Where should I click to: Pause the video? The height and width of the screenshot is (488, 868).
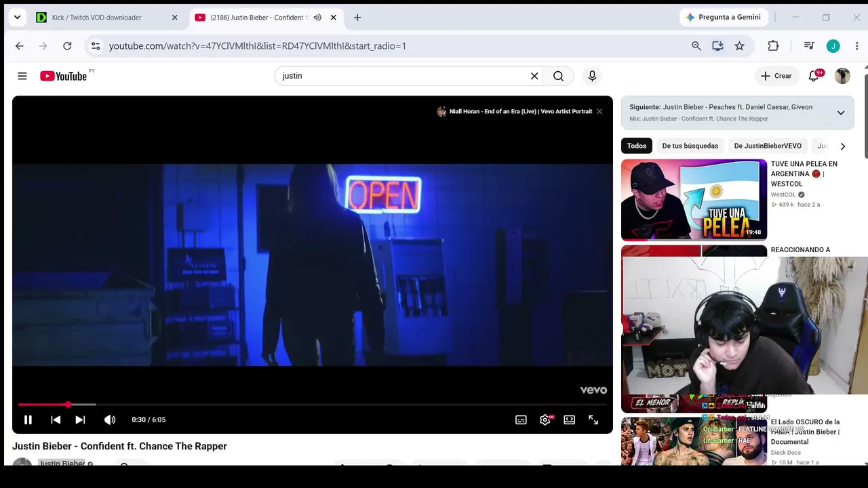tap(28, 420)
